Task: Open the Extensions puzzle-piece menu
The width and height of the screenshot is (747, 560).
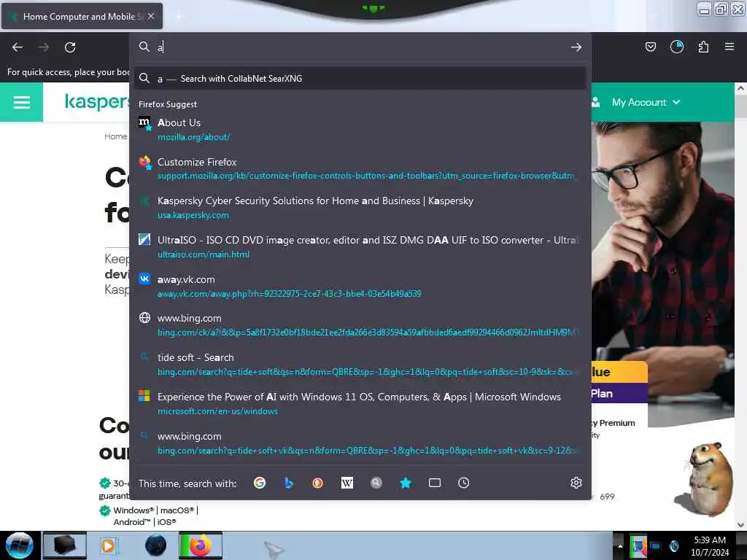Action: [703, 47]
